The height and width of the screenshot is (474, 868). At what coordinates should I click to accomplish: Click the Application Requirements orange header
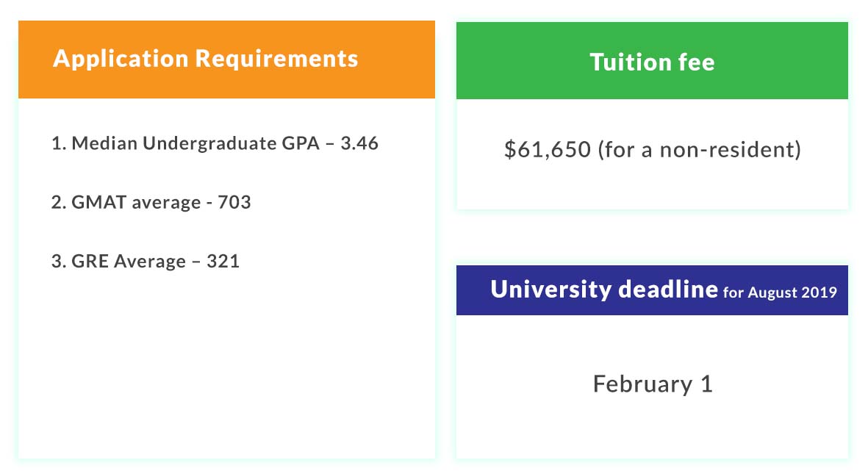(x=226, y=60)
